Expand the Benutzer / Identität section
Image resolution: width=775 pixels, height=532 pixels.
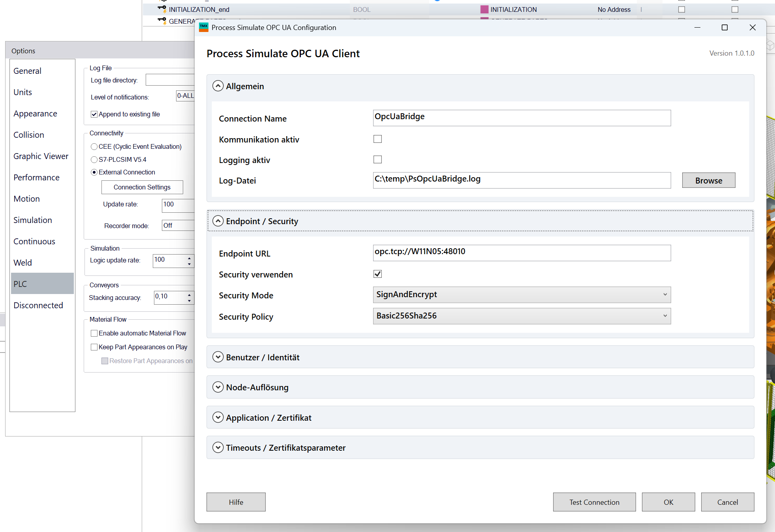218,357
